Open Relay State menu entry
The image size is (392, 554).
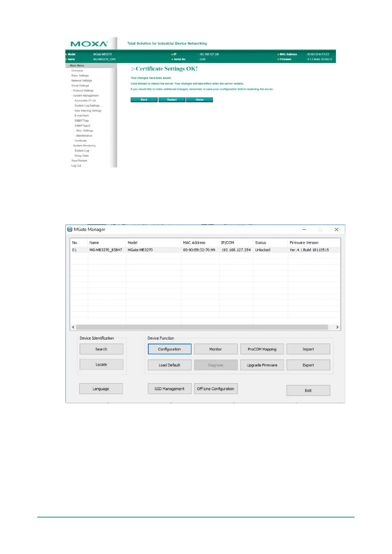tap(82, 156)
